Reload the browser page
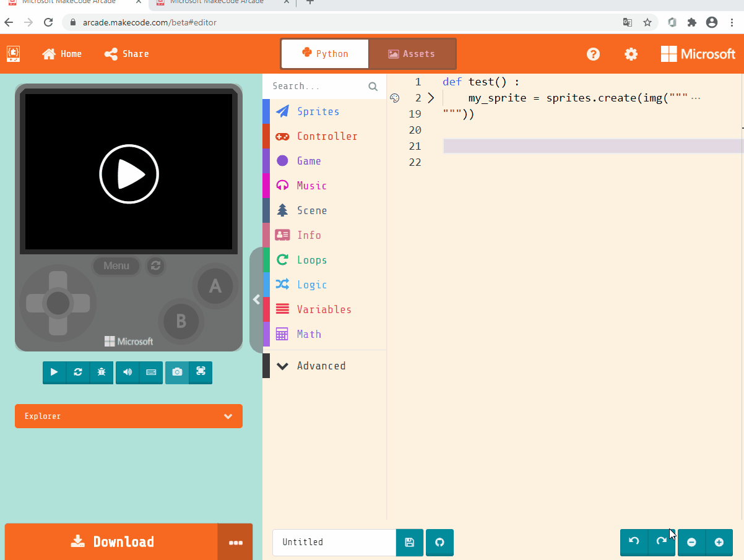744x560 pixels. (x=48, y=22)
